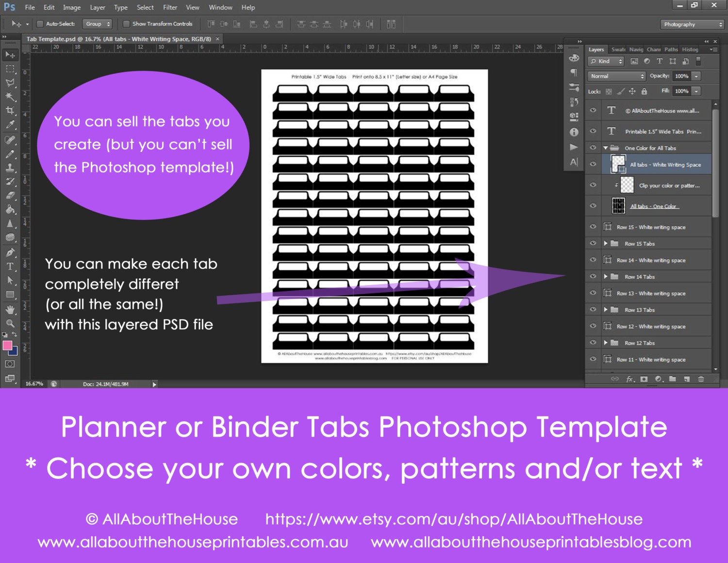Viewport: 728px width, 563px height.
Task: Open the Info panel icon
Action: (574, 132)
